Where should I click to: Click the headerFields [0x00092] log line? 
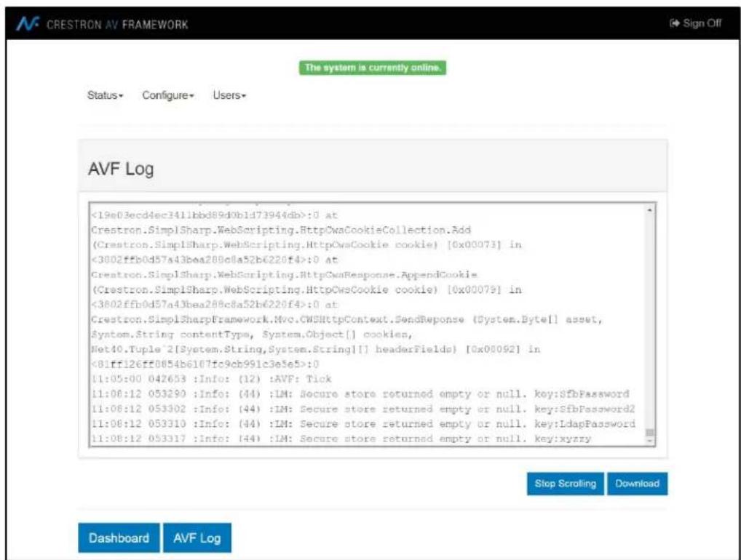315,349
